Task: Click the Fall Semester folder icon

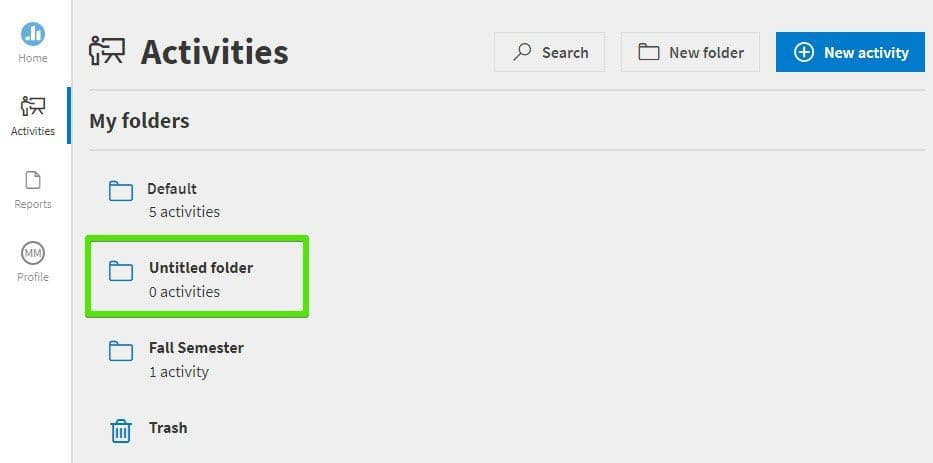Action: pyautogui.click(x=121, y=351)
